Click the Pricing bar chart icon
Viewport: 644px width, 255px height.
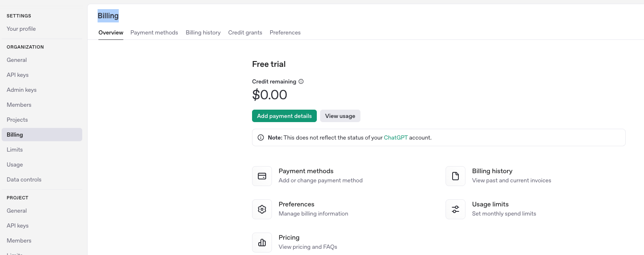[x=262, y=243]
